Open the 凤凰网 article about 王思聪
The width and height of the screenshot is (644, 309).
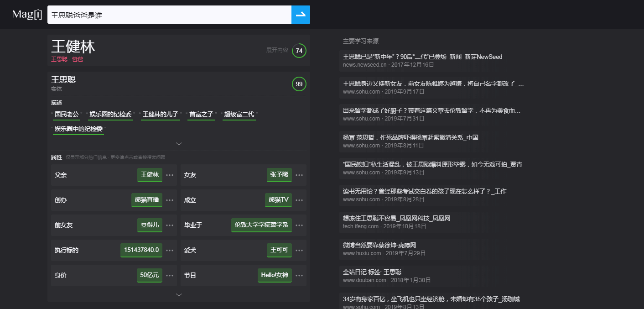coord(396,218)
